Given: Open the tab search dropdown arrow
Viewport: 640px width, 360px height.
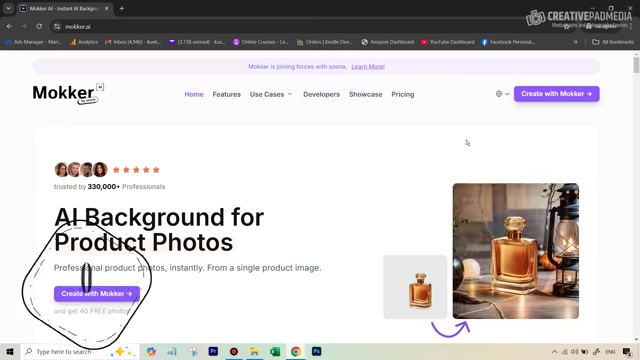Looking at the screenshot, I should (8, 8).
